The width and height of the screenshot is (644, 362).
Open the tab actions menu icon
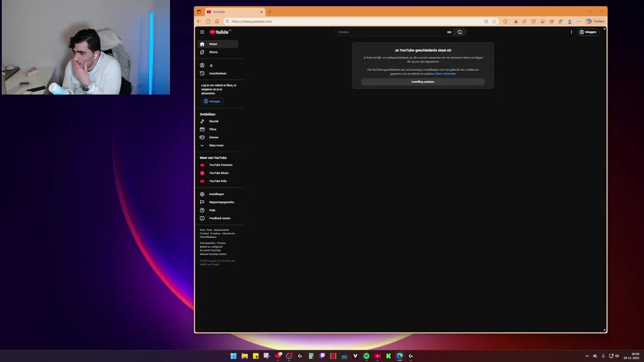pos(199,12)
